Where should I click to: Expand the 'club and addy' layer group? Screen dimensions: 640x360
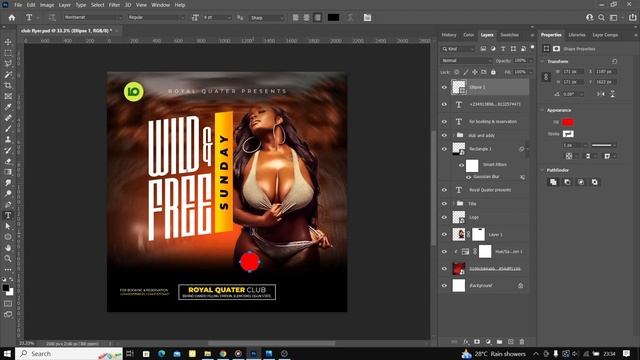(453, 135)
